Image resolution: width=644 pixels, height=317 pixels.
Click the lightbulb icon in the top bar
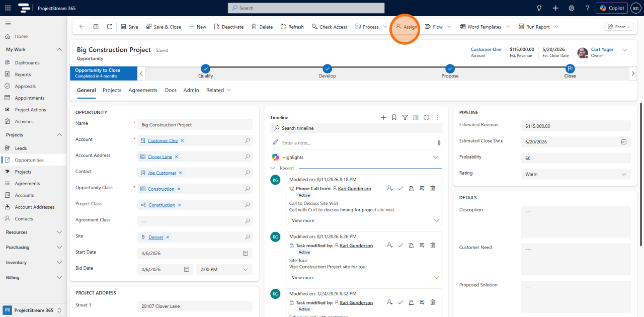click(x=539, y=8)
